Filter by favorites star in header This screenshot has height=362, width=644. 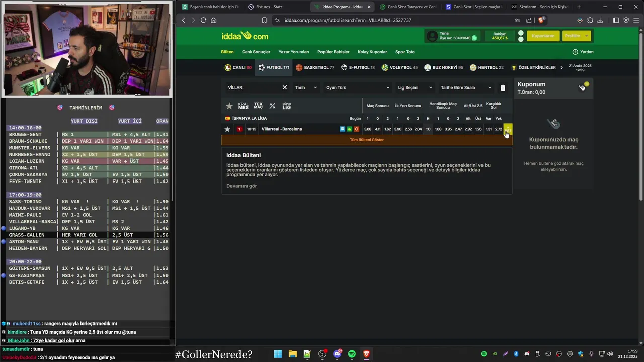click(x=229, y=106)
